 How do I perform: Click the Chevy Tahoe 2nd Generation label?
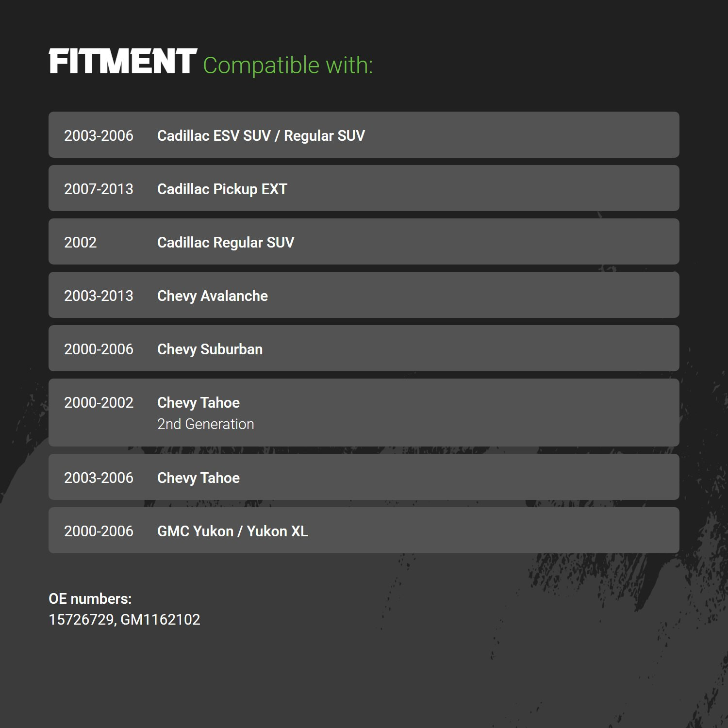[206, 413]
